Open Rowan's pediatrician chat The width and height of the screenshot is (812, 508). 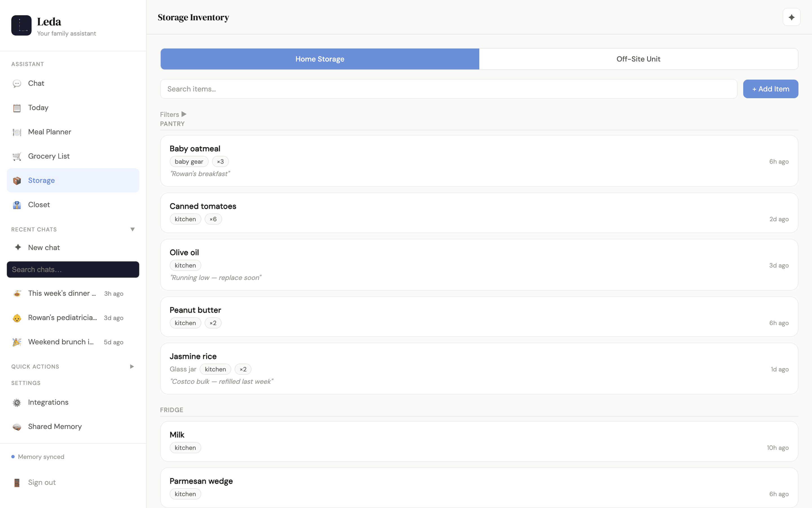click(73, 318)
